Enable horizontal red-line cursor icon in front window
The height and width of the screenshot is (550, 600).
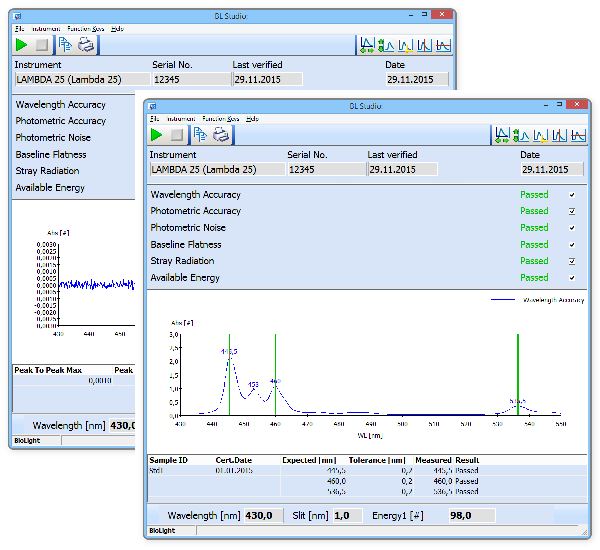click(578, 135)
